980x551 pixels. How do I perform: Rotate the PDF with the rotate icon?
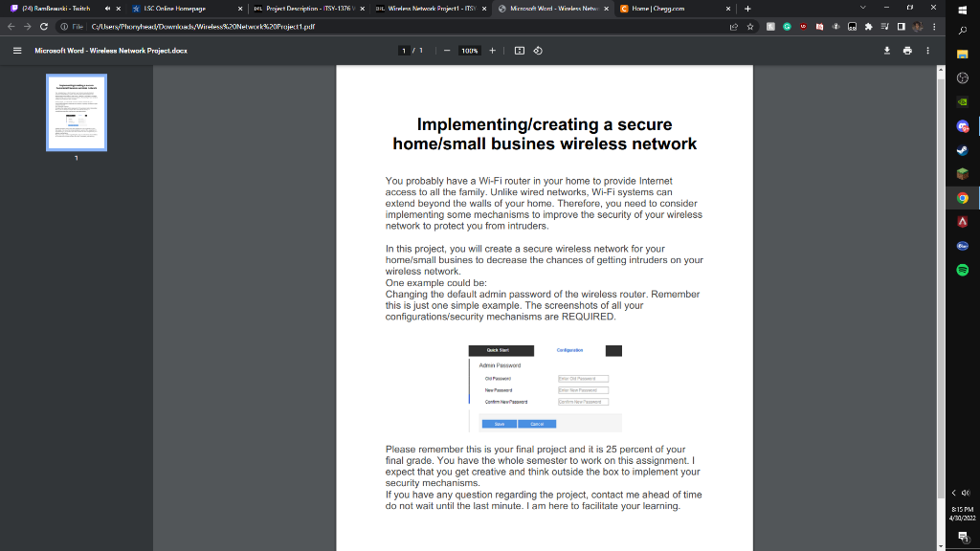coord(538,52)
